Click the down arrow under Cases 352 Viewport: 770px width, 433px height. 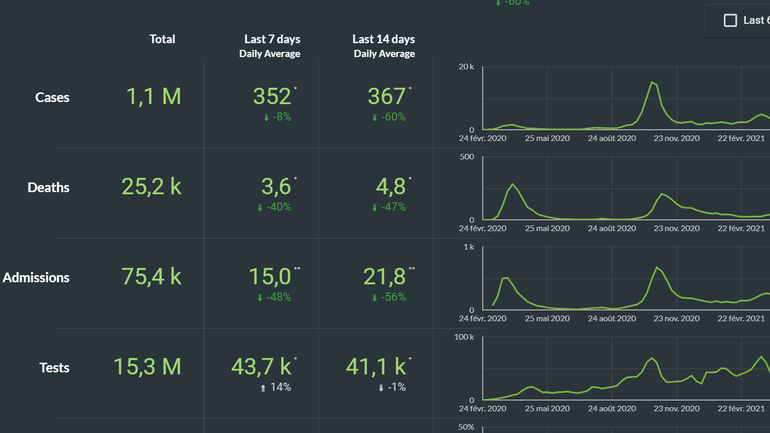coord(266,117)
